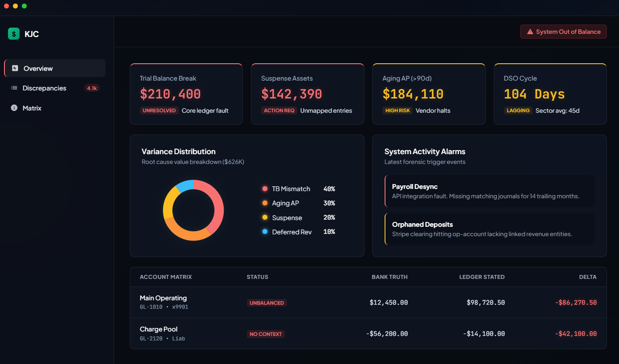The image size is (619, 364).
Task: Select the Charge Pool account row name
Action: tap(159, 329)
